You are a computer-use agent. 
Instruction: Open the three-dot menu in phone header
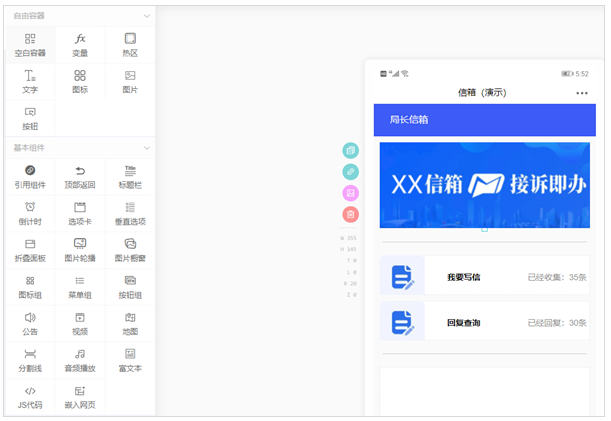tap(582, 93)
